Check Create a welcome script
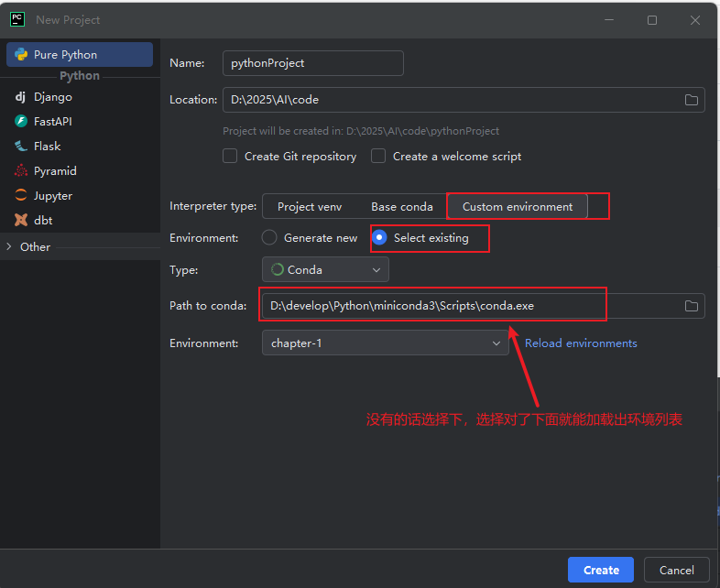 (378, 157)
